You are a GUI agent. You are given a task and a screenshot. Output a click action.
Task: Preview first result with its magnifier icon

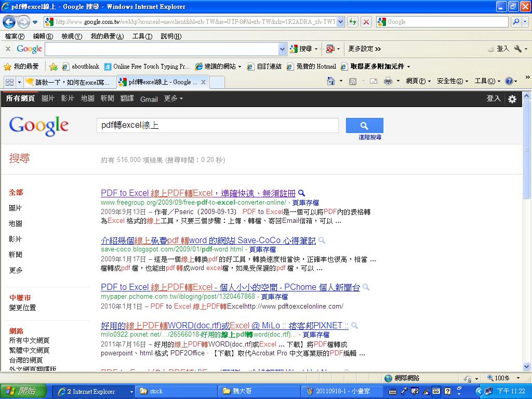pos(301,193)
